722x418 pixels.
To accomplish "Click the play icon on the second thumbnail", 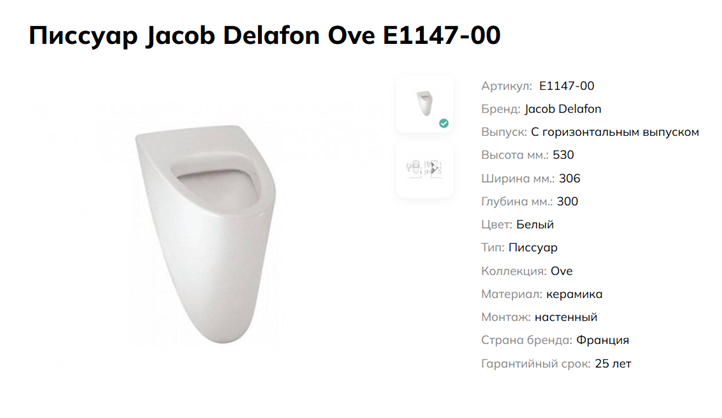I will pos(435,168).
